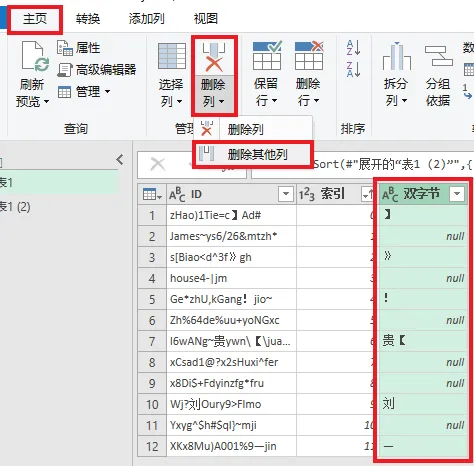The height and width of the screenshot is (466, 474).
Task: Open the 视图 tab
Action: pyautogui.click(x=206, y=19)
